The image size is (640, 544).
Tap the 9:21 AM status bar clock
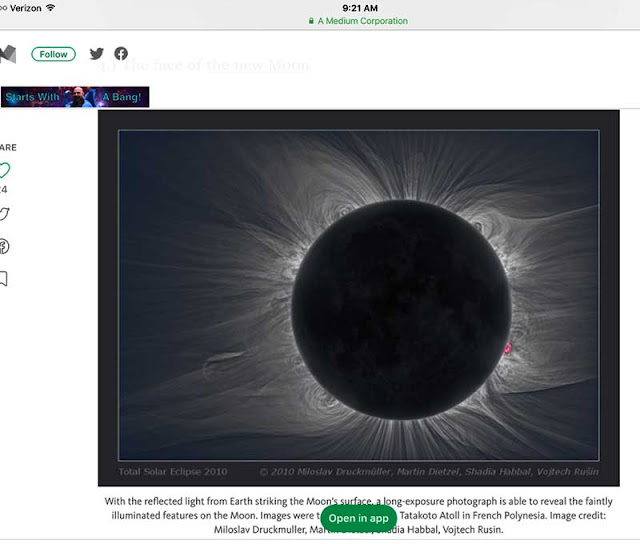pyautogui.click(x=360, y=8)
